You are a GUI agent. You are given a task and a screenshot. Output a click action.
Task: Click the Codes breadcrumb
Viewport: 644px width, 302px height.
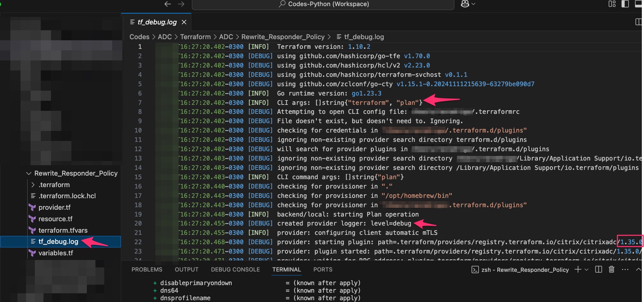click(x=139, y=37)
